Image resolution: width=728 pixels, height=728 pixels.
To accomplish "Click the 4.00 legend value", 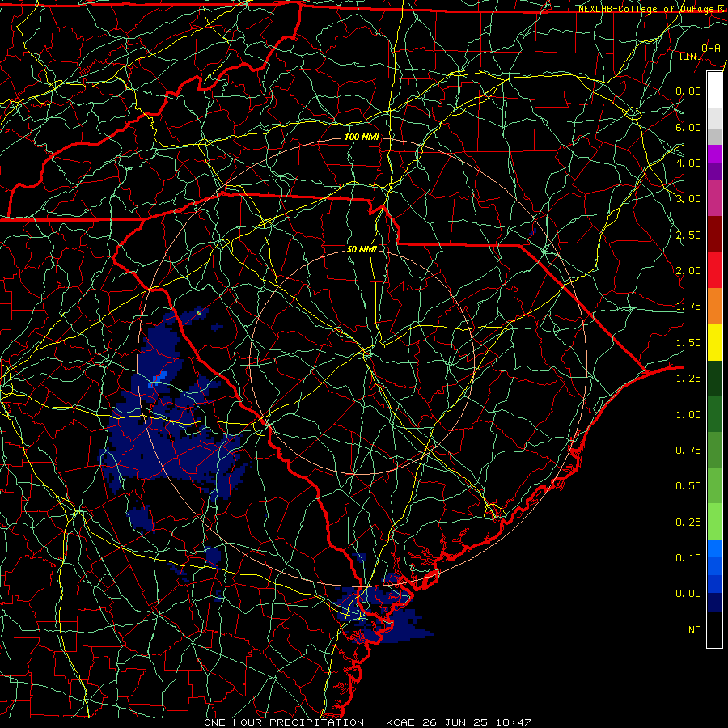I will click(688, 163).
